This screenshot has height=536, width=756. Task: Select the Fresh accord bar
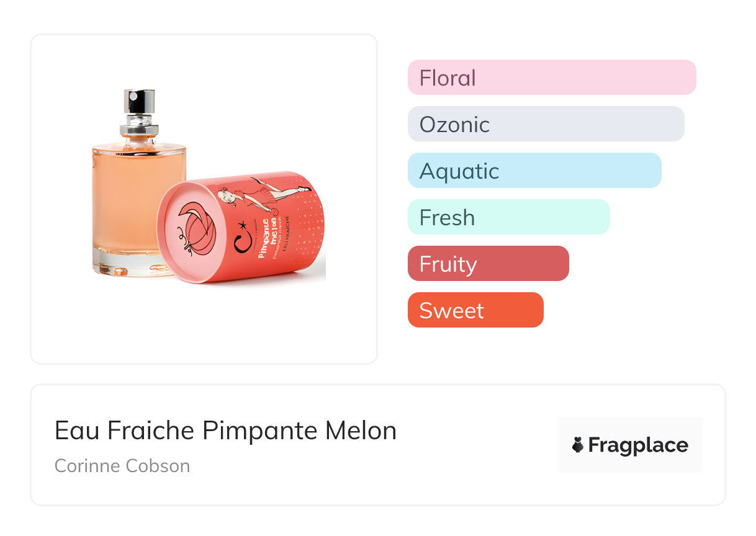point(508,217)
